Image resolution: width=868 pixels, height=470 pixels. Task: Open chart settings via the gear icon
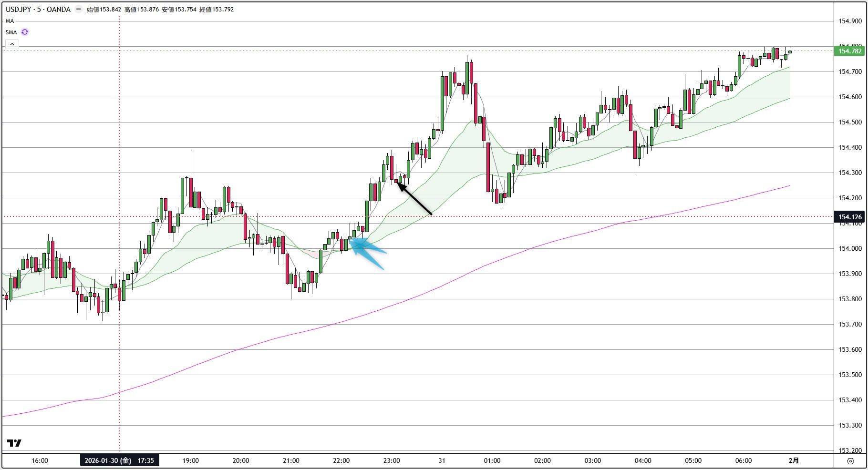[850, 460]
